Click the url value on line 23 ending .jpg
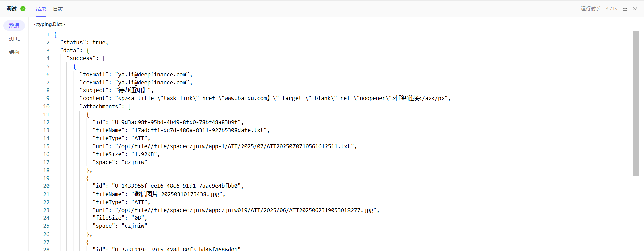This screenshot has width=644, height=252. (x=246, y=210)
